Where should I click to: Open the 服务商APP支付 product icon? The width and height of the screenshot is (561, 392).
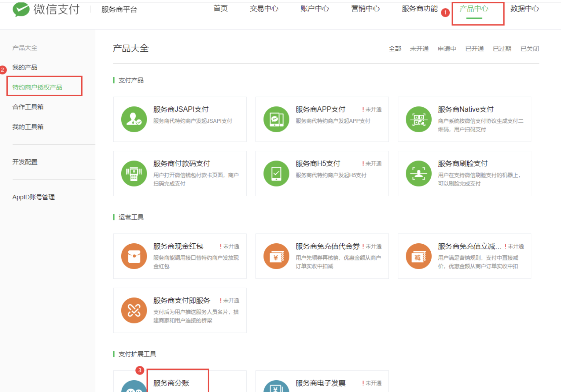[276, 119]
